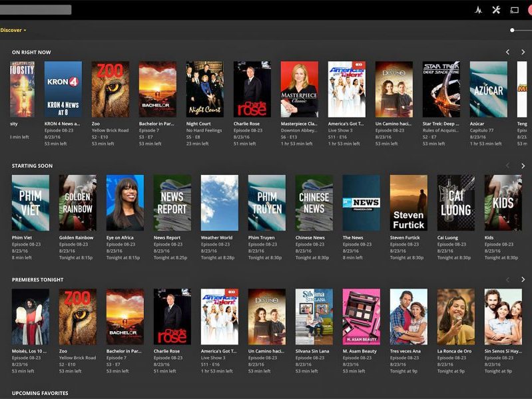Open Cai Luong poster
The image size is (532, 399).
[x=456, y=203]
